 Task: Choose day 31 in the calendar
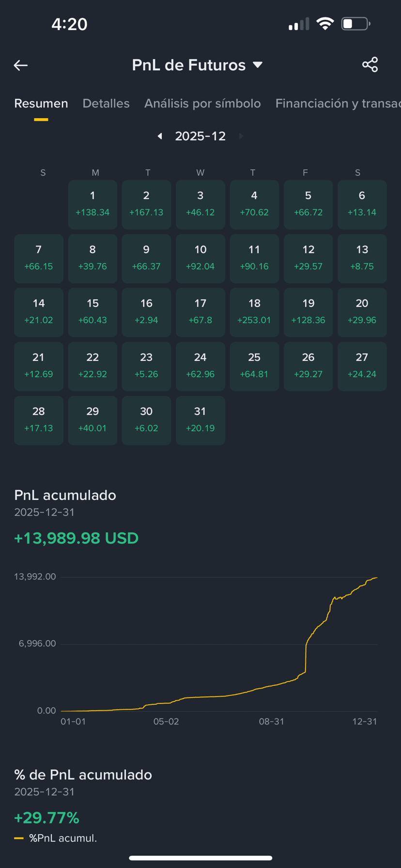click(x=200, y=420)
